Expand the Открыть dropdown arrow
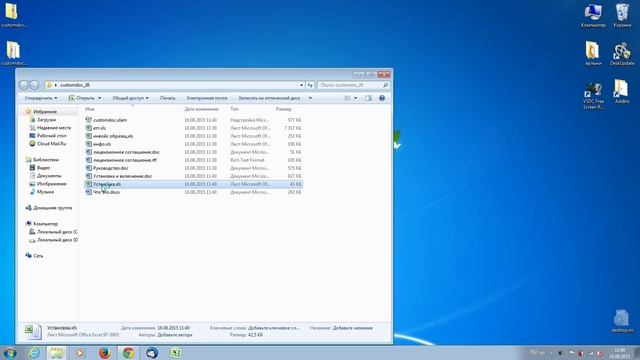This screenshot has height=360, width=640. [x=99, y=98]
